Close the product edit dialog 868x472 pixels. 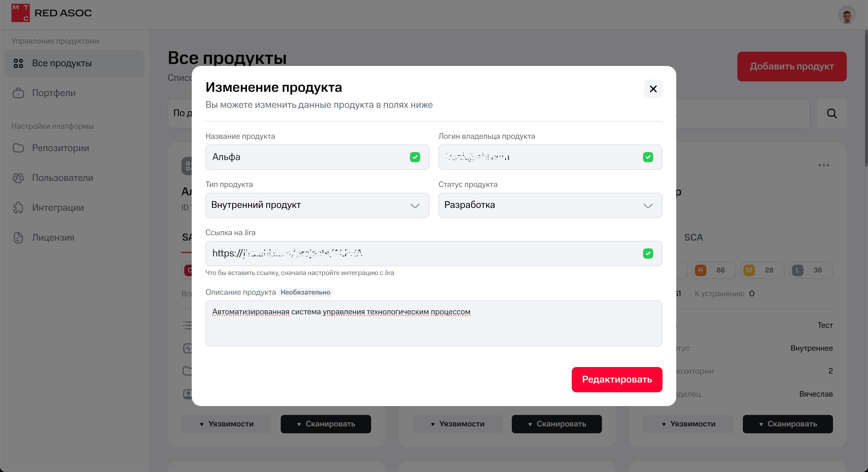(x=653, y=89)
